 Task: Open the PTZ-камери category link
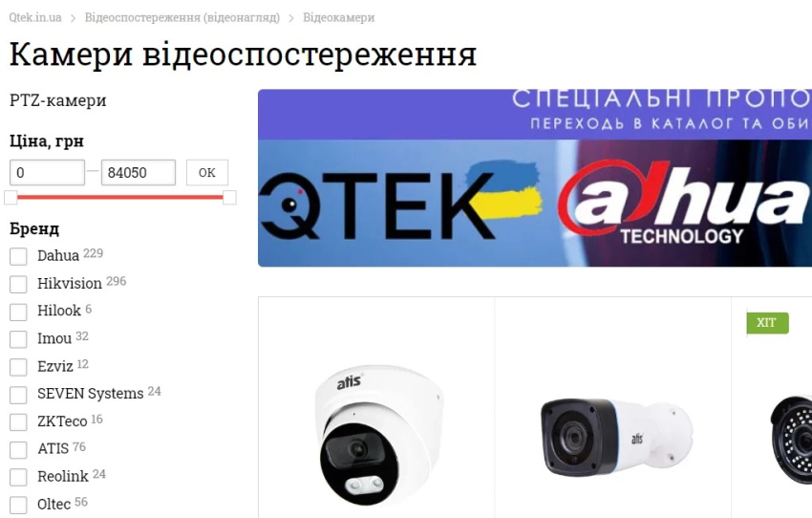pyautogui.click(x=58, y=100)
